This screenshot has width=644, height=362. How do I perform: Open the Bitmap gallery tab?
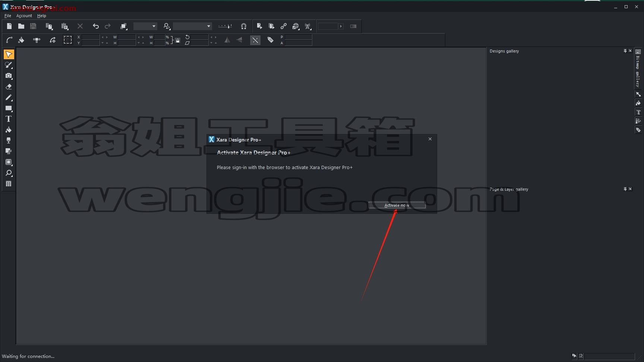coord(638,68)
